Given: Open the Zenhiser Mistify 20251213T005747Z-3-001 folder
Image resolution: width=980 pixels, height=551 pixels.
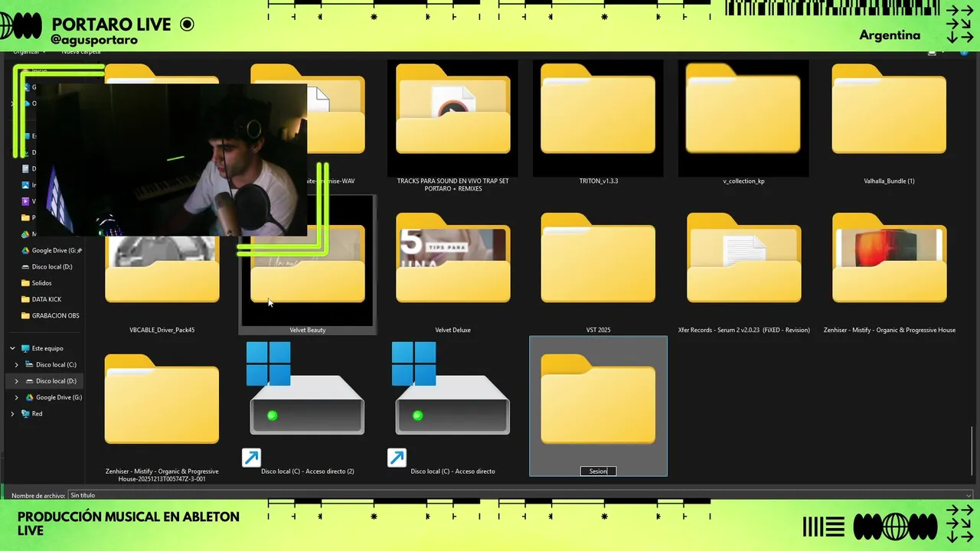Looking at the screenshot, I should point(162,399).
